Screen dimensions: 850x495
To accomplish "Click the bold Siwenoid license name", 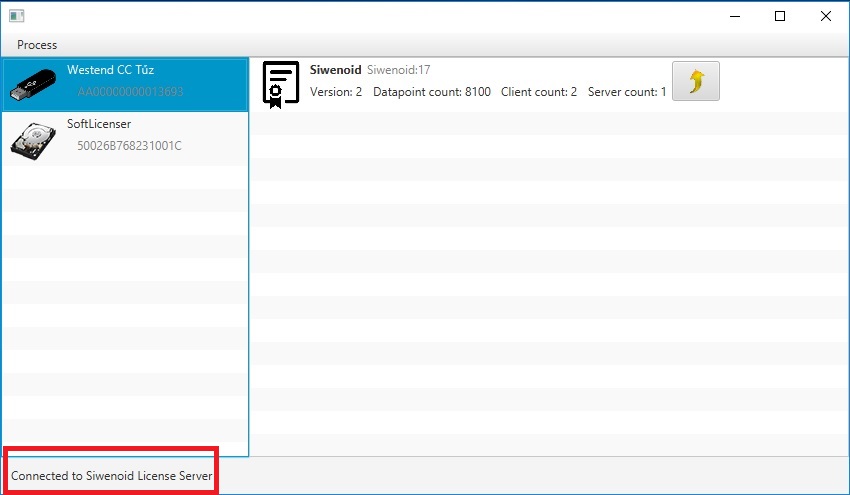I will 336,70.
